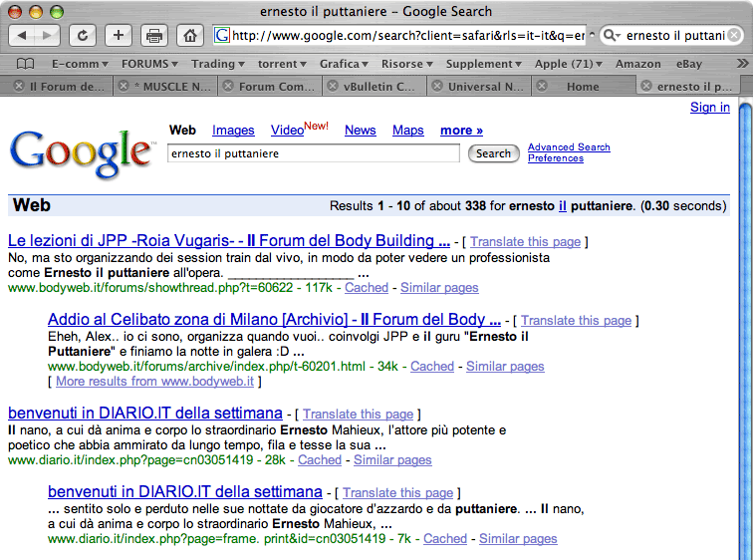Open Similar pages for diario.it 28k result

(392, 460)
